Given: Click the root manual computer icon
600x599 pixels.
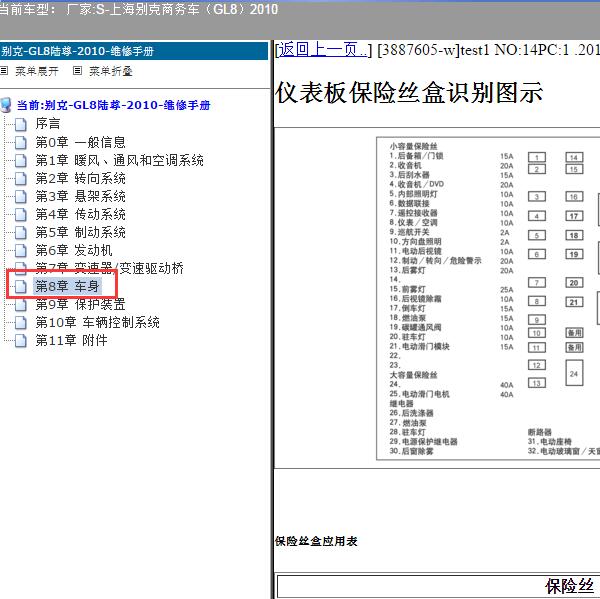Looking at the screenshot, I should pos(6,105).
